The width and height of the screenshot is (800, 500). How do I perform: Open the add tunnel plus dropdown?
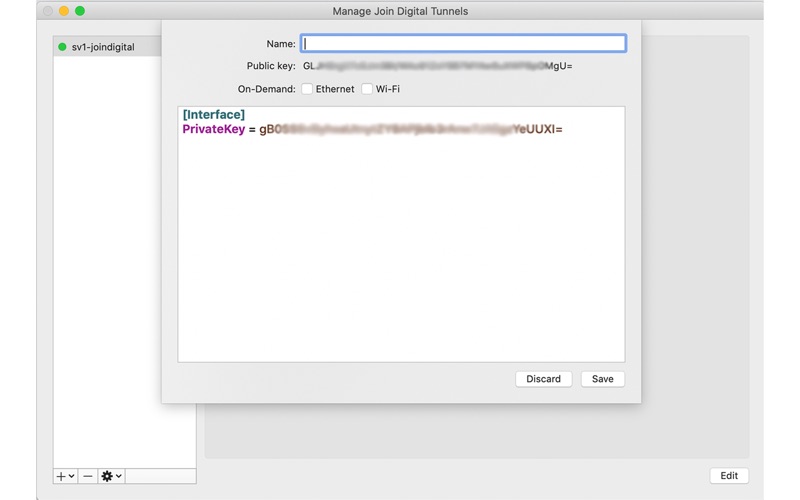pyautogui.click(x=65, y=476)
